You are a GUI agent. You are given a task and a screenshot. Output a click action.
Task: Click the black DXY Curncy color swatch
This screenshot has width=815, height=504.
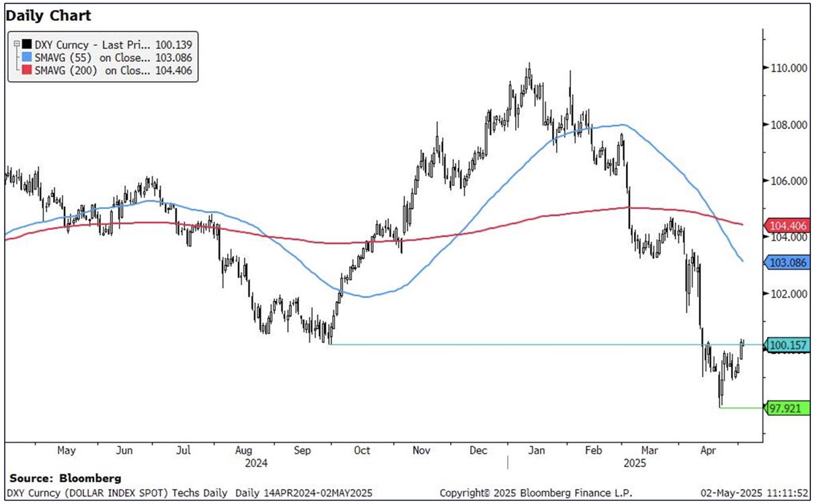click(28, 44)
